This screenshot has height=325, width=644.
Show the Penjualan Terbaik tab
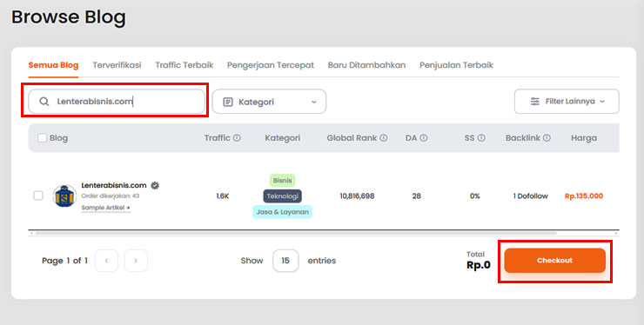(456, 65)
